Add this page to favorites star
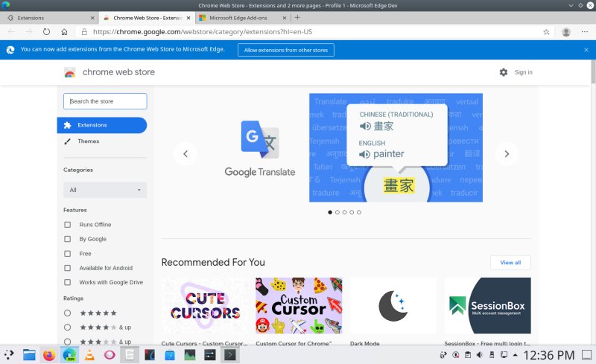The height and width of the screenshot is (364, 596). point(546,32)
